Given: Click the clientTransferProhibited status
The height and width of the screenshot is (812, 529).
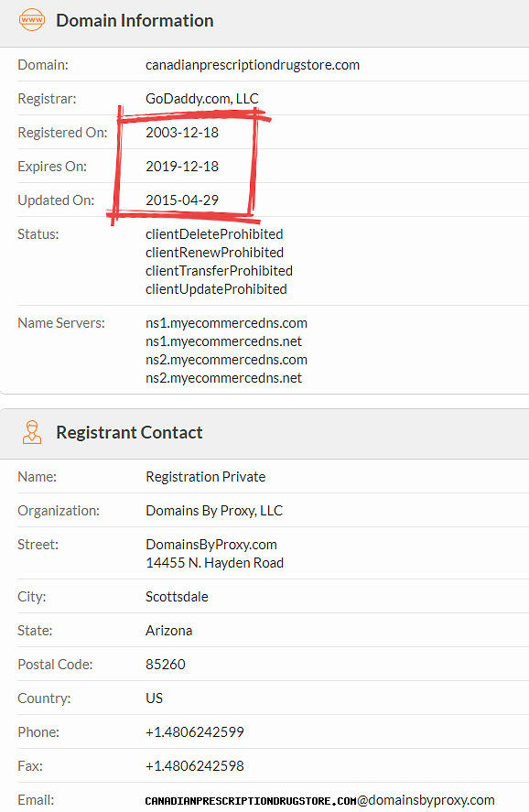Looking at the screenshot, I should click(219, 271).
